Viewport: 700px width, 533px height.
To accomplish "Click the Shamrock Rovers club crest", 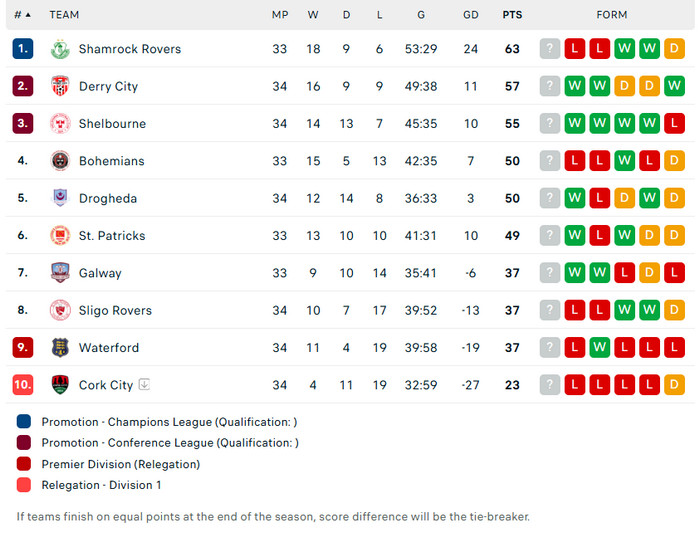I will coord(60,49).
